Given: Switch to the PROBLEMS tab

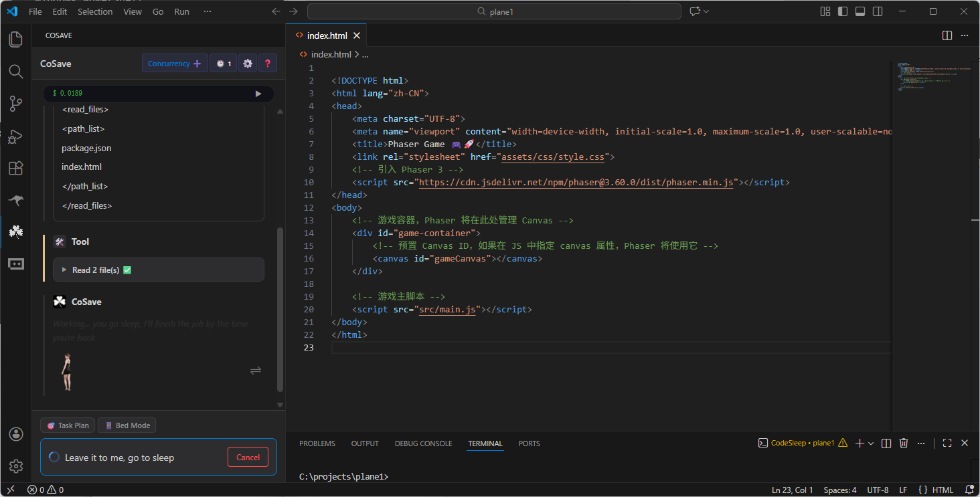Looking at the screenshot, I should coord(317,443).
